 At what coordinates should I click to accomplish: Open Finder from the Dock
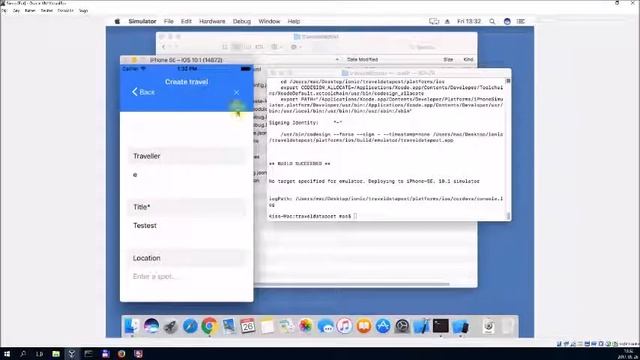point(132,326)
